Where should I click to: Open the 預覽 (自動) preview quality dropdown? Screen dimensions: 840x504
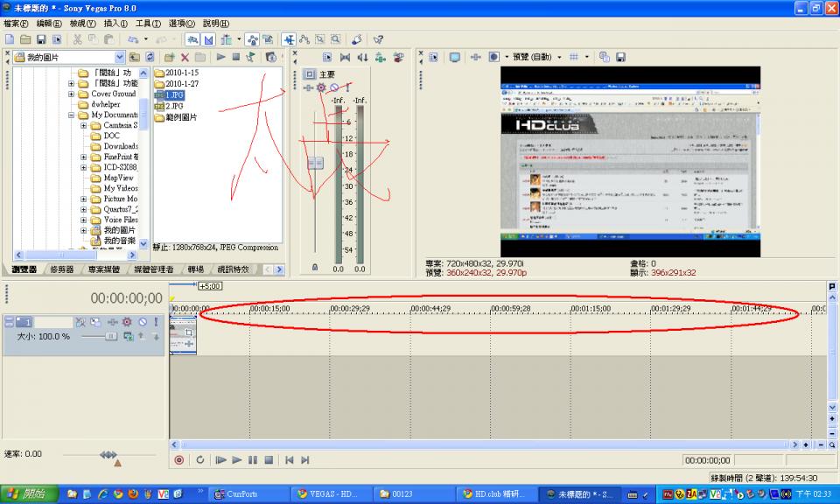(x=557, y=57)
